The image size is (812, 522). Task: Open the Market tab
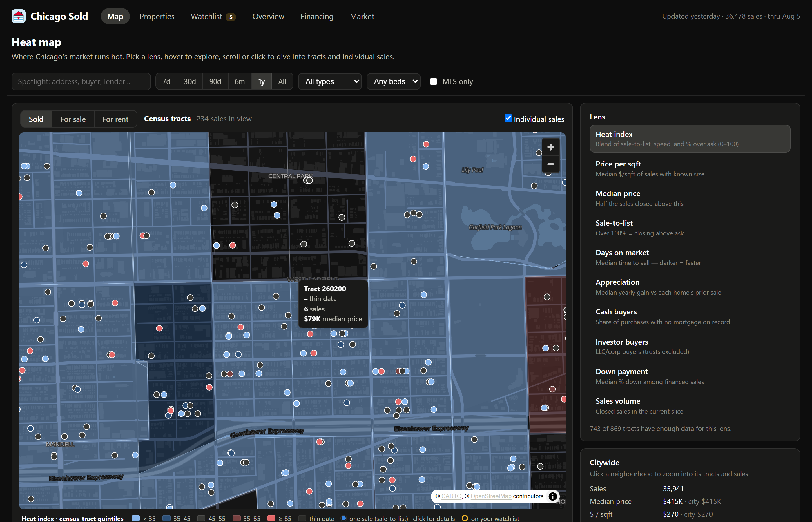362,16
